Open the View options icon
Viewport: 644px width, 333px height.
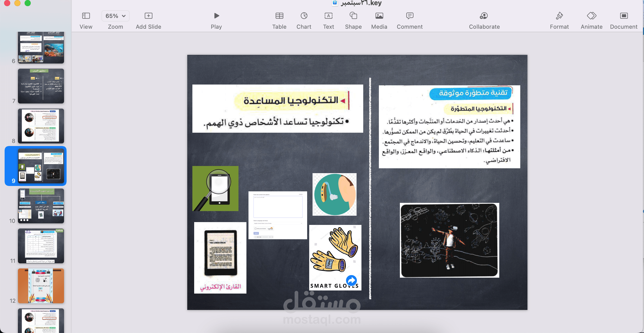pyautogui.click(x=86, y=16)
